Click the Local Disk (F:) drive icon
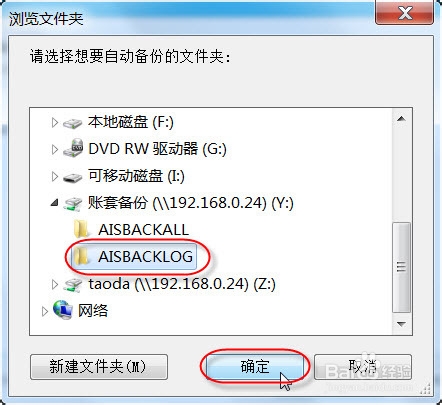Screen dimensions: 442x405 [x=73, y=123]
